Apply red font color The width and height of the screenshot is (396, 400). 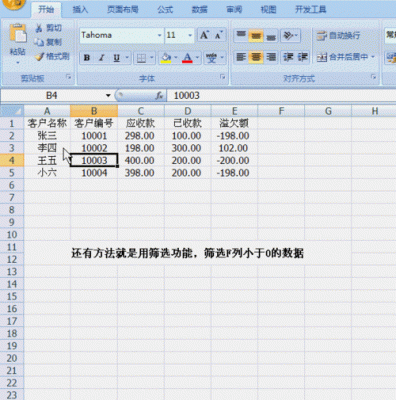click(x=187, y=58)
